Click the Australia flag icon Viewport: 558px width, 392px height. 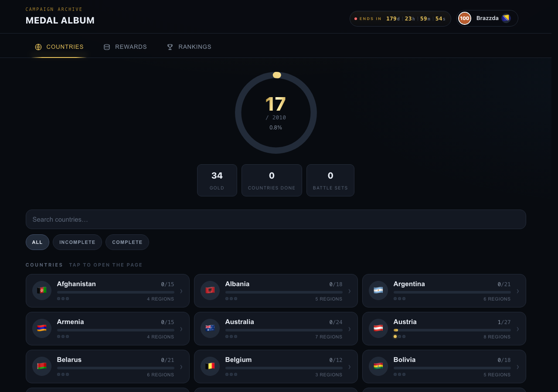[210, 328]
